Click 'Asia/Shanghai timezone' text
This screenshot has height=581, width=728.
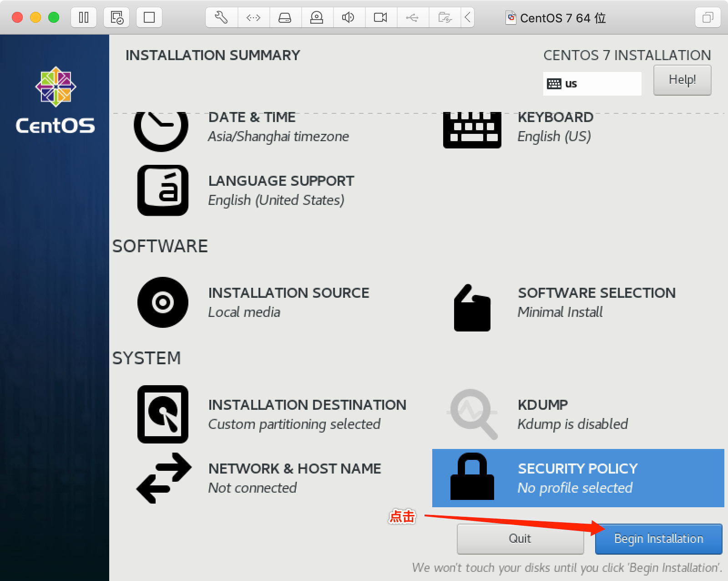coord(278,137)
